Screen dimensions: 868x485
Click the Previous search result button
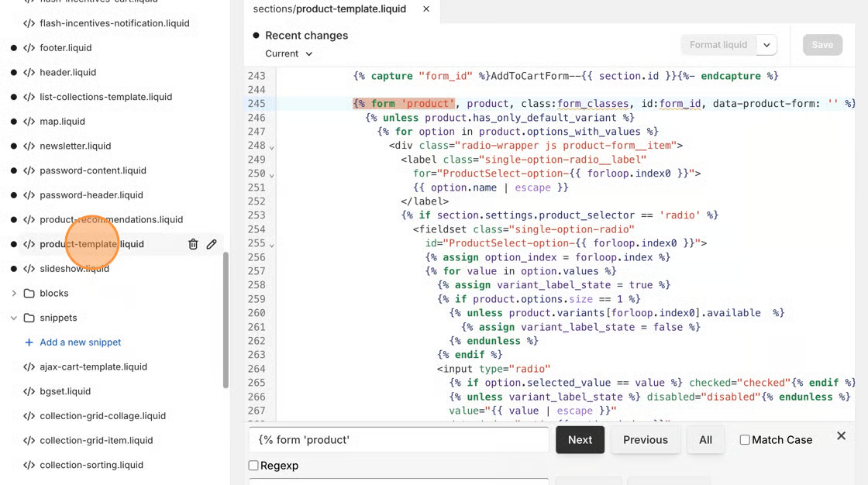(x=645, y=440)
